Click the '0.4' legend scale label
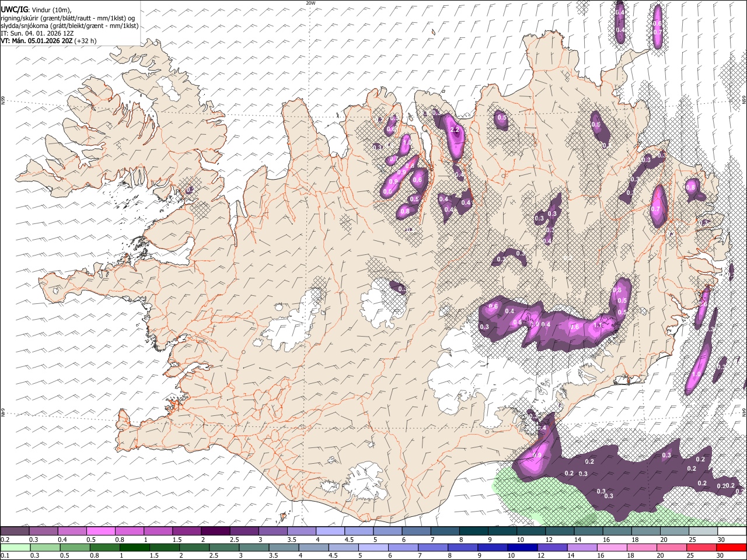This screenshot has width=747, height=560. 62,540
